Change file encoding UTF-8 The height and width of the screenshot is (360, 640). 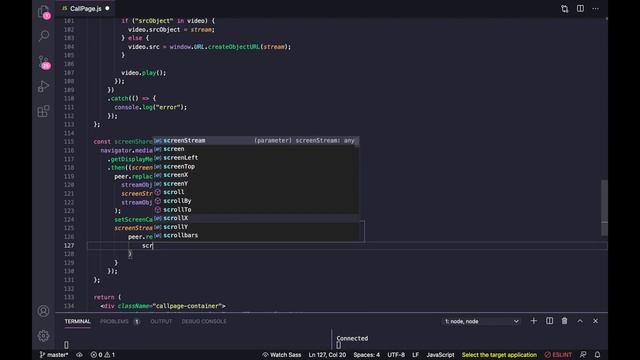coord(396,355)
